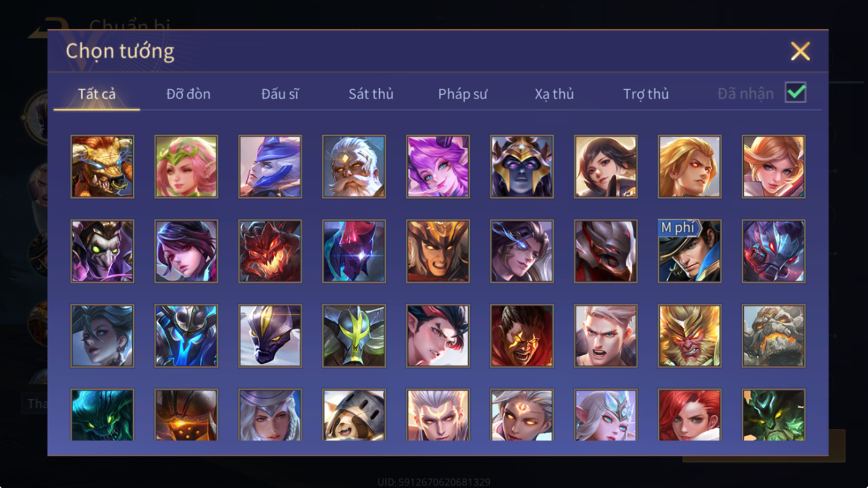
Task: Choose the red flaming demon hero
Action: tap(270, 251)
